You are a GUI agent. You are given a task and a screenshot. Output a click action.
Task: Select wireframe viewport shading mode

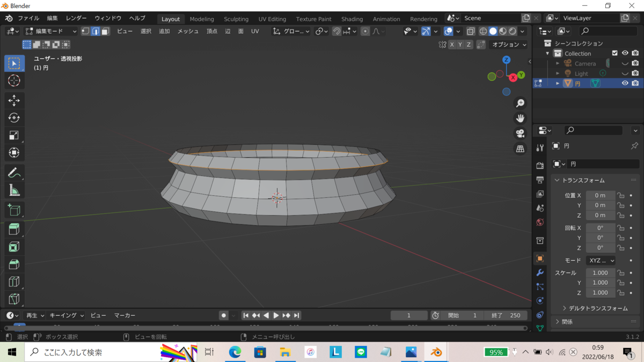(x=483, y=31)
